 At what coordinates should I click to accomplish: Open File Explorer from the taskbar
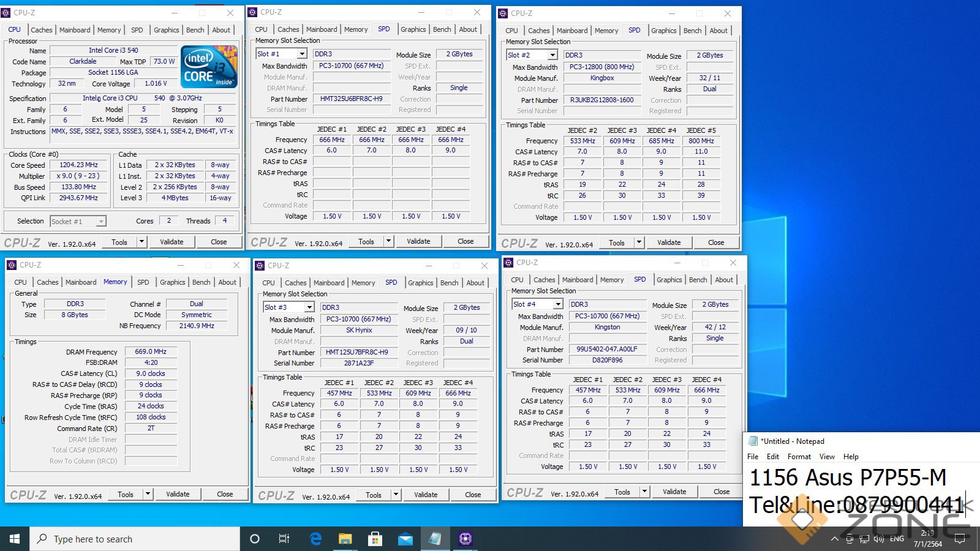(345, 539)
